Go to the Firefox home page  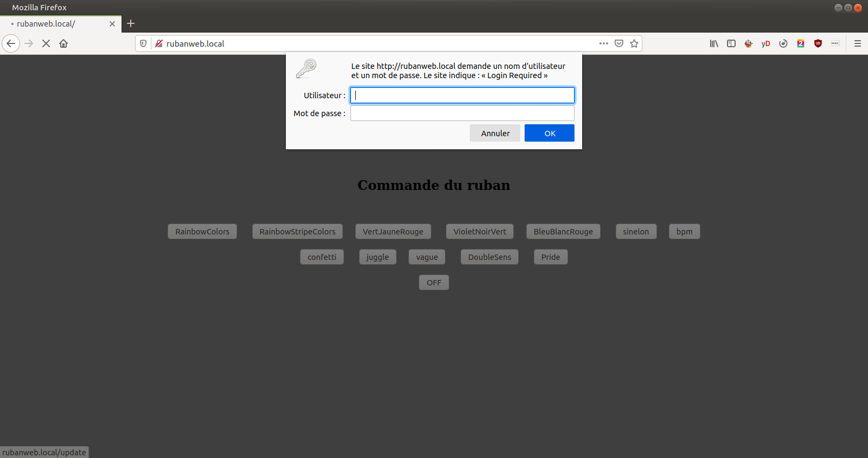(x=63, y=43)
